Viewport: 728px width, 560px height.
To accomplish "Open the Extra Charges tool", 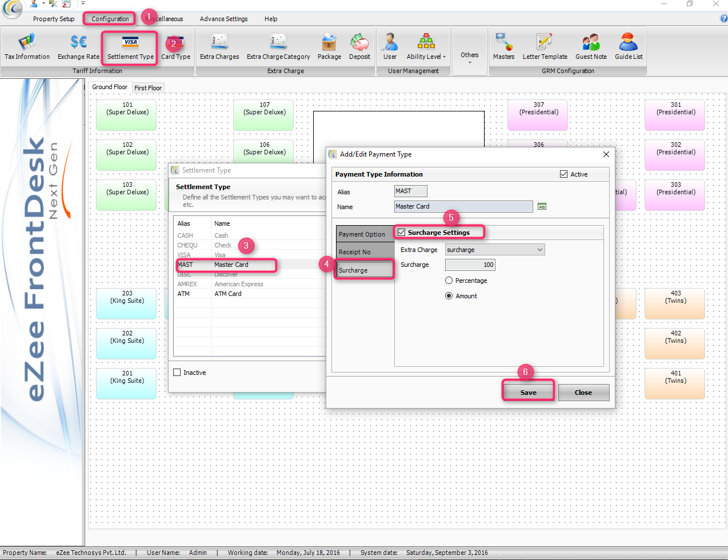I will pyautogui.click(x=219, y=47).
